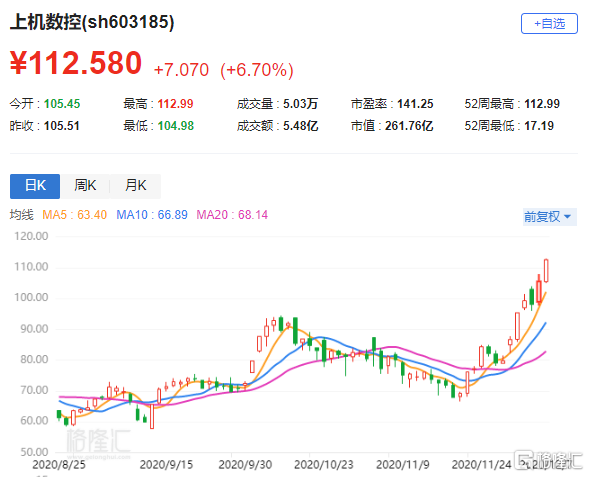Viewport: 589px width, 477px height.
Task: Click the MA5 : 63.40 indicator label
Action: pos(74,215)
